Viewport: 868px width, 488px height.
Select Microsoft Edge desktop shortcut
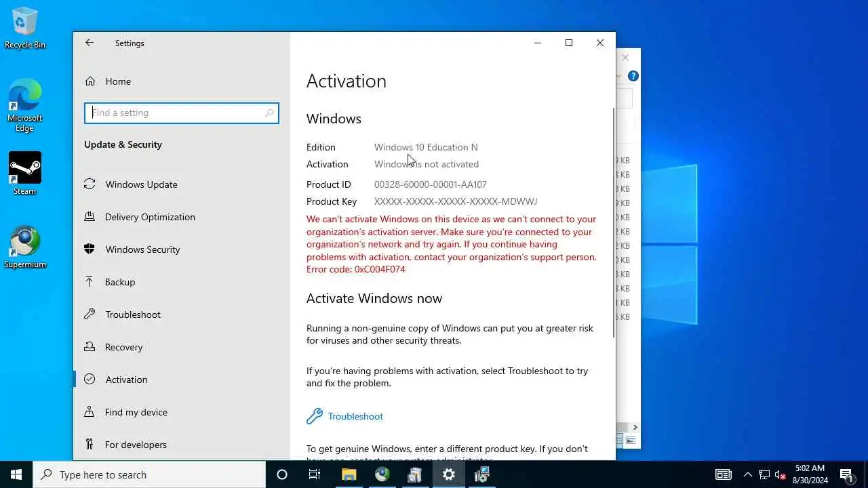[25, 106]
